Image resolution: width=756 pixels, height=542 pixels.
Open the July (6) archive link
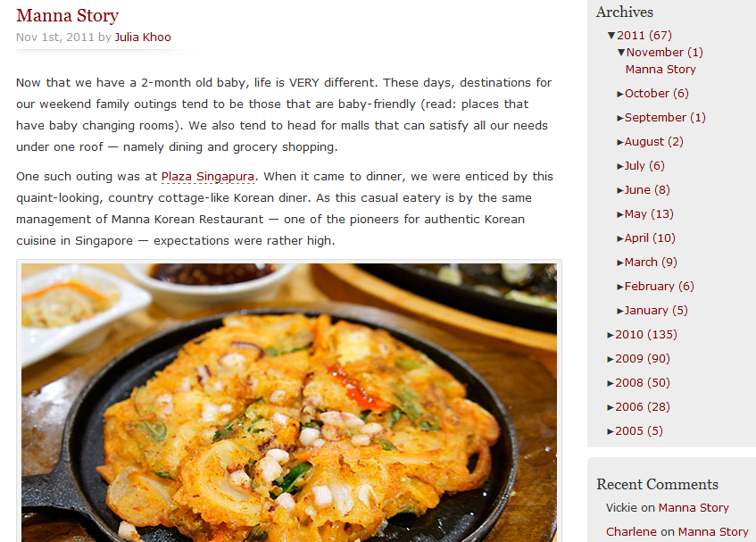(644, 166)
